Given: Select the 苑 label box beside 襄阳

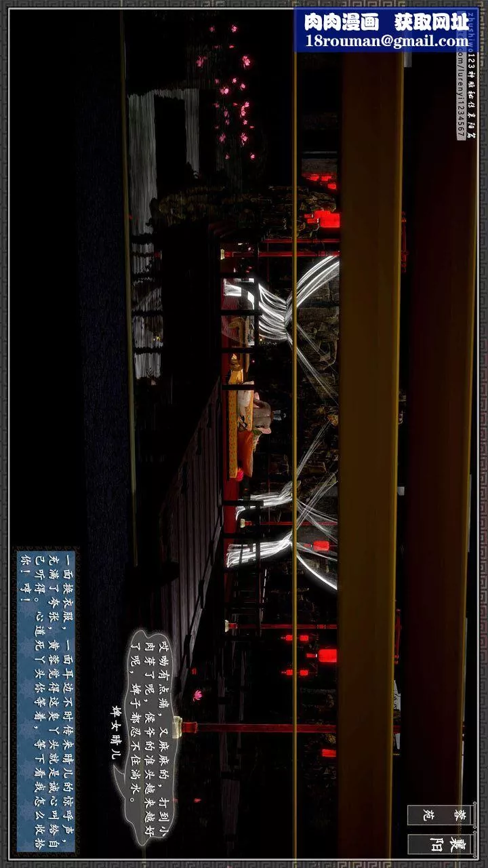Looking at the screenshot, I should pos(439,815).
